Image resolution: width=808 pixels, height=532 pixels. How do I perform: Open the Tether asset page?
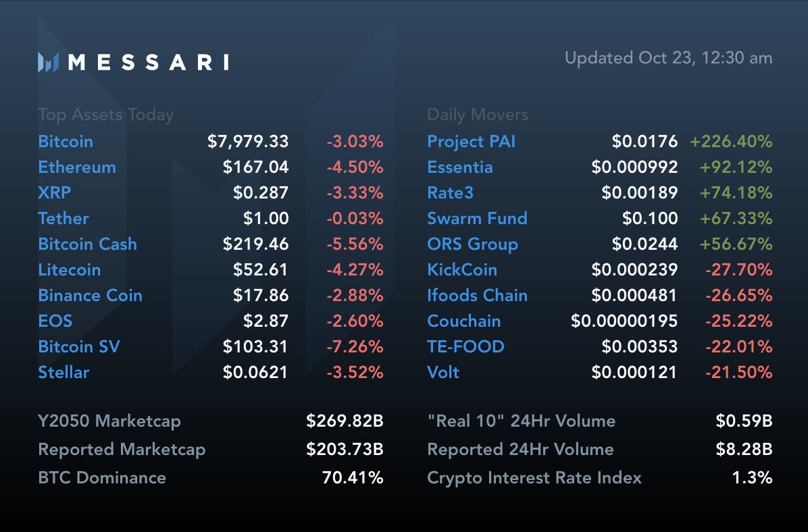tap(64, 219)
